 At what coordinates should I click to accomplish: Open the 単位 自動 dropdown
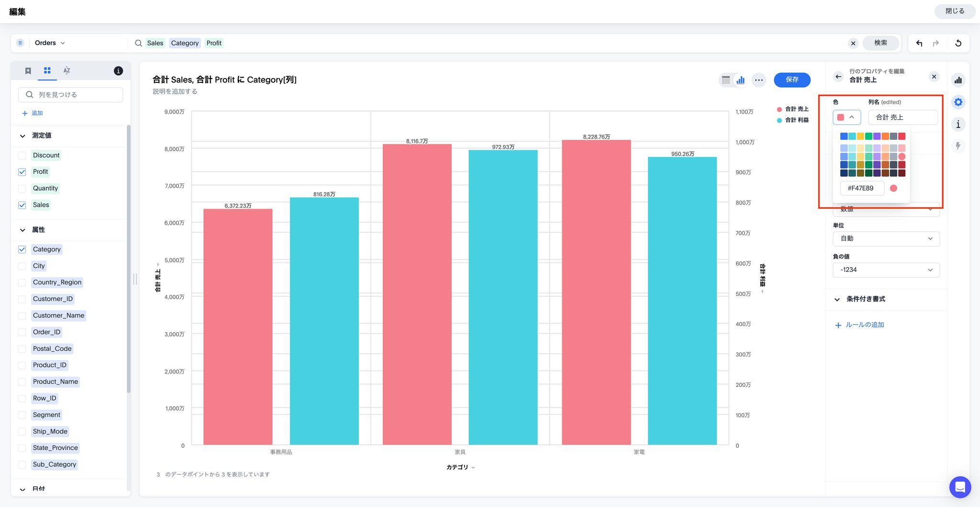click(x=886, y=238)
